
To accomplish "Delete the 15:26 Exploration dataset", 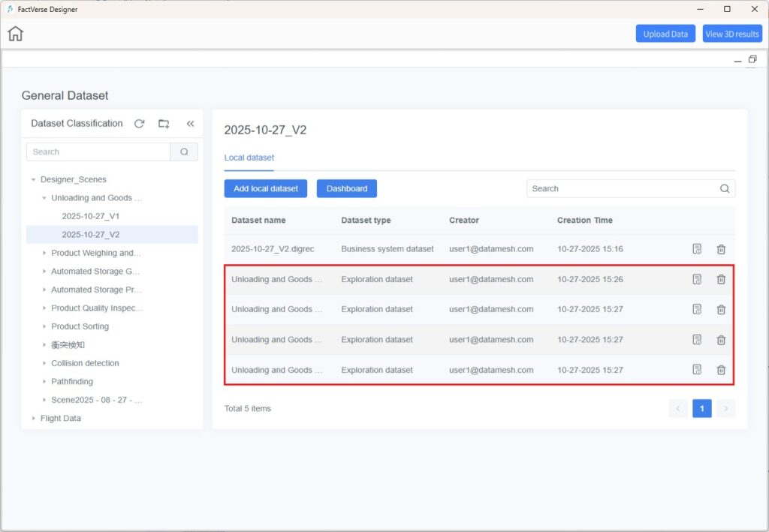I will (721, 279).
